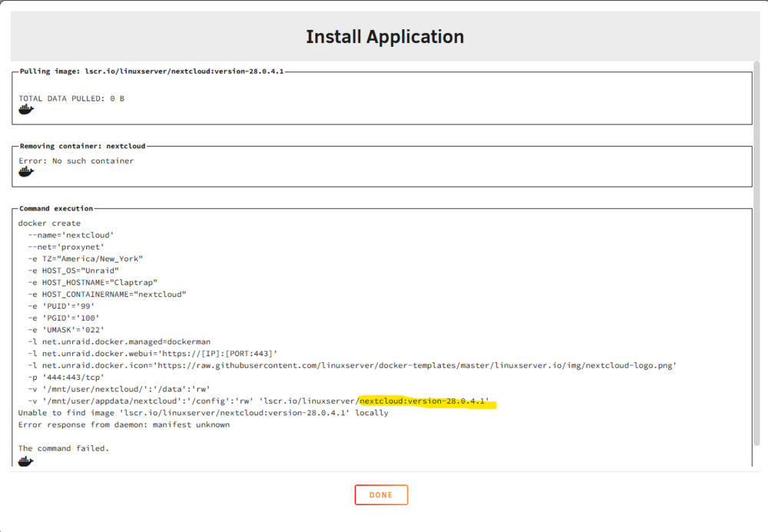Click the Docker whale icon under Total Data Pulled

tap(26, 109)
